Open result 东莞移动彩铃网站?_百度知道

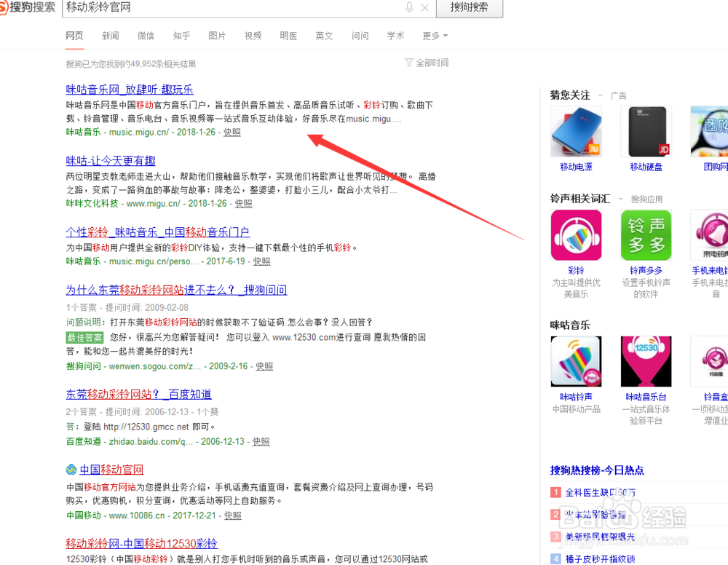pos(138,395)
